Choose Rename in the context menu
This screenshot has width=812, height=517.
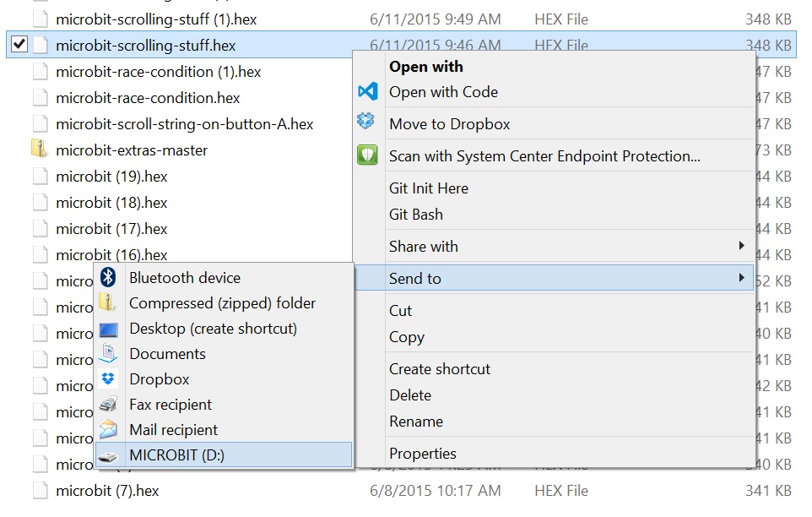pos(415,422)
